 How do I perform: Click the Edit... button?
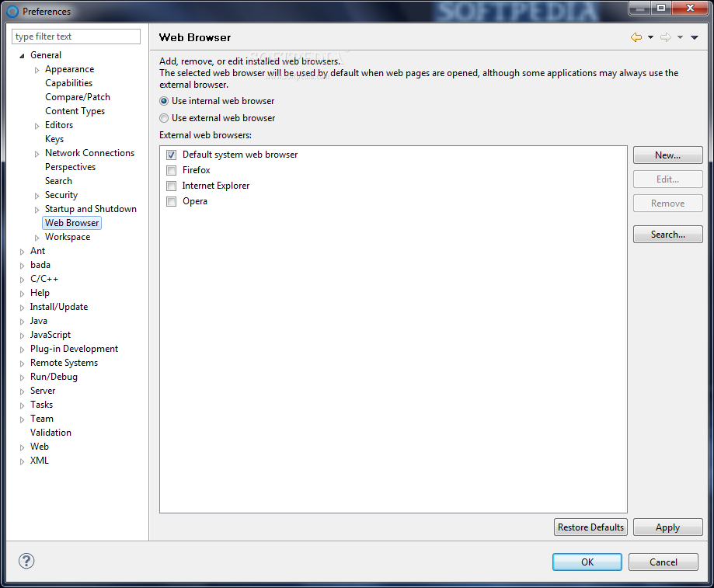[667, 179]
